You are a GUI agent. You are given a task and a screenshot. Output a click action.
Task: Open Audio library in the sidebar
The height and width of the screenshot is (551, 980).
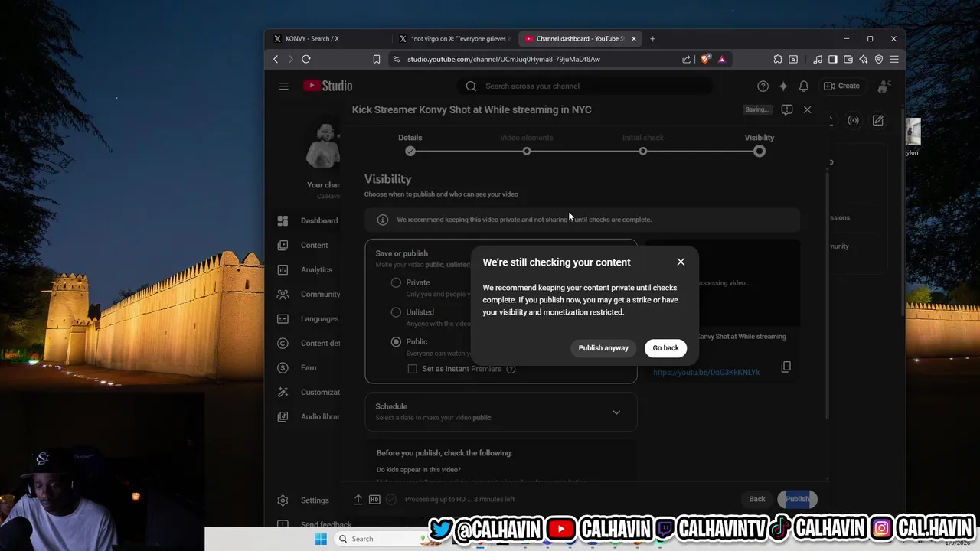tap(309, 416)
